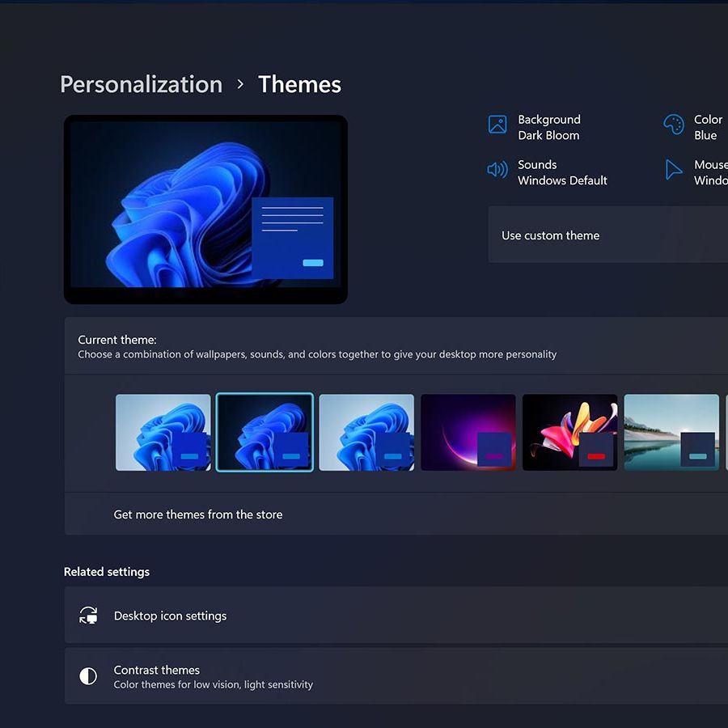Viewport: 728px width, 728px height.
Task: Navigate back via the Personalization breadcrumb
Action: tap(141, 84)
